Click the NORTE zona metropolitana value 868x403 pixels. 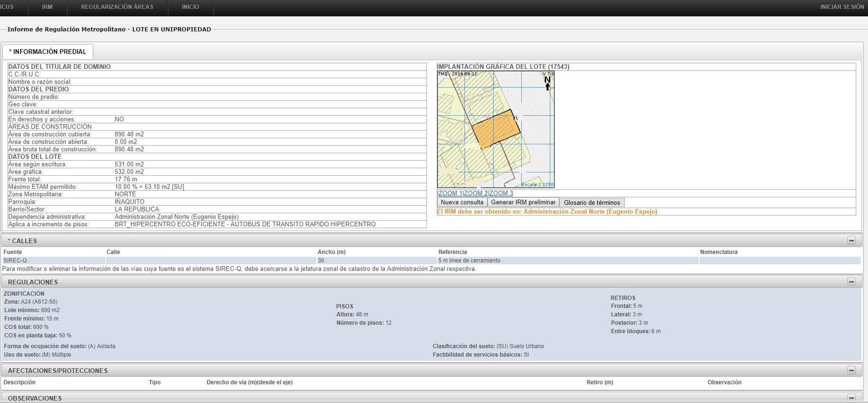[x=125, y=194]
